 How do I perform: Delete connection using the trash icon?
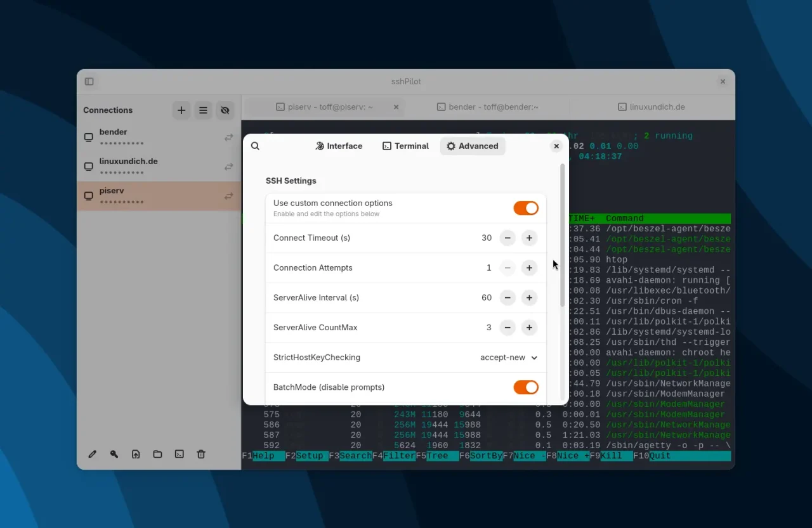tap(200, 454)
